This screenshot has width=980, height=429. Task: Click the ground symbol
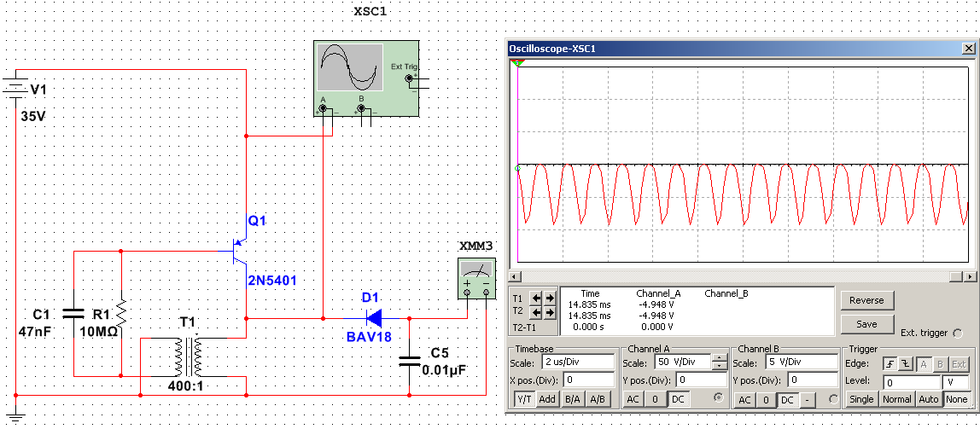pyautogui.click(x=15, y=416)
